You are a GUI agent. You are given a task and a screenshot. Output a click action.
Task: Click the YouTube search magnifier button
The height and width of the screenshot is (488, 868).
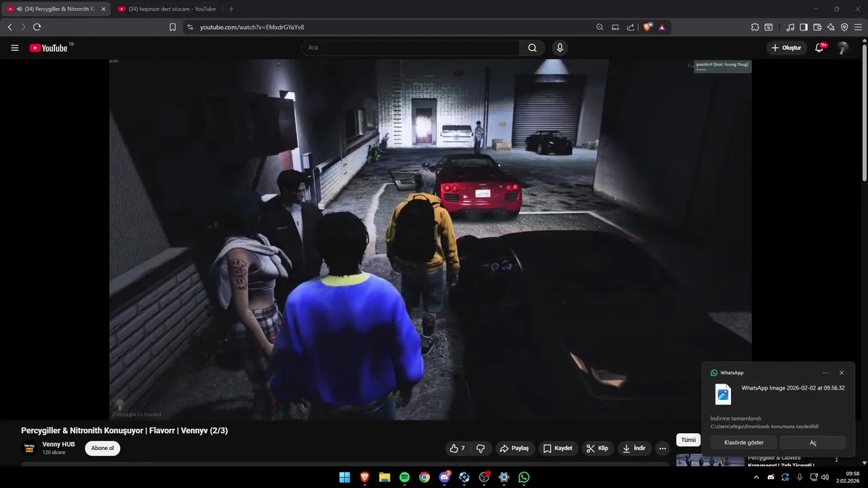coord(532,47)
